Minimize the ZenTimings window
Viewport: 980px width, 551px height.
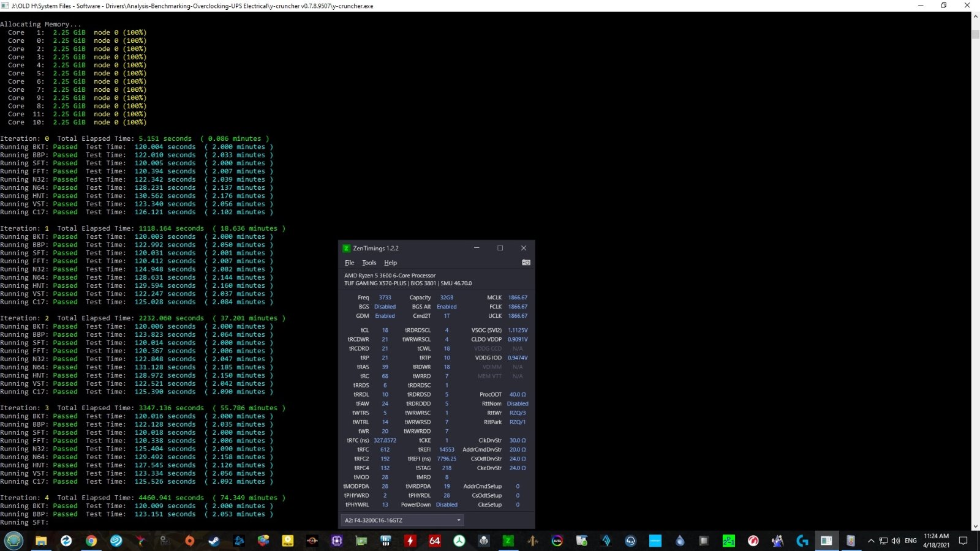477,248
